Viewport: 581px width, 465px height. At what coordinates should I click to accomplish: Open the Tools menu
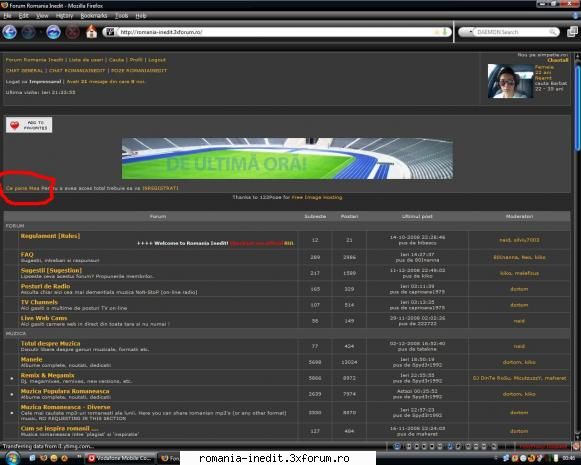pyautogui.click(x=121, y=16)
